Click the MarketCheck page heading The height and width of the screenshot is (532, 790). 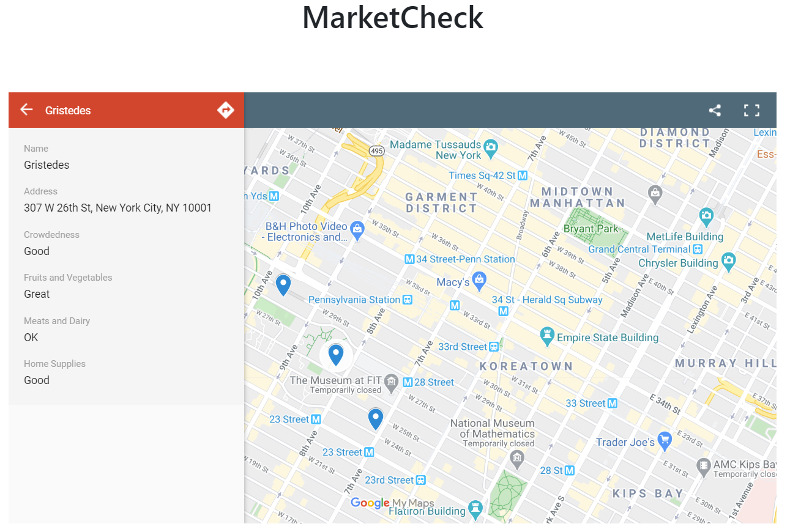(393, 17)
